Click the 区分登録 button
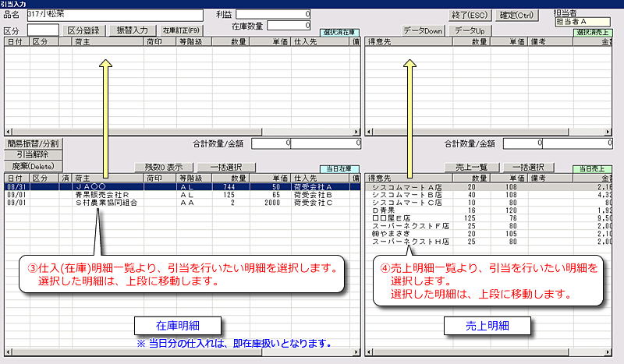Image resolution: width=624 pixels, height=364 pixels. (84, 30)
